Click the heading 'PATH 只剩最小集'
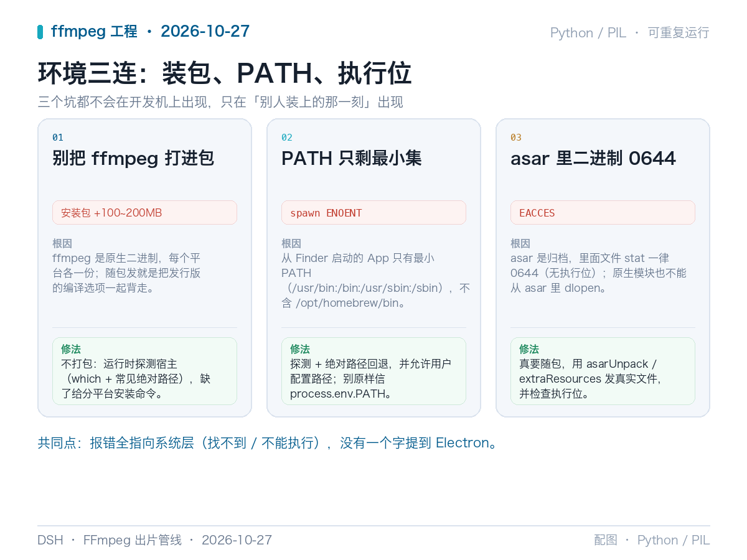The height and width of the screenshot is (560, 747). [x=352, y=158]
